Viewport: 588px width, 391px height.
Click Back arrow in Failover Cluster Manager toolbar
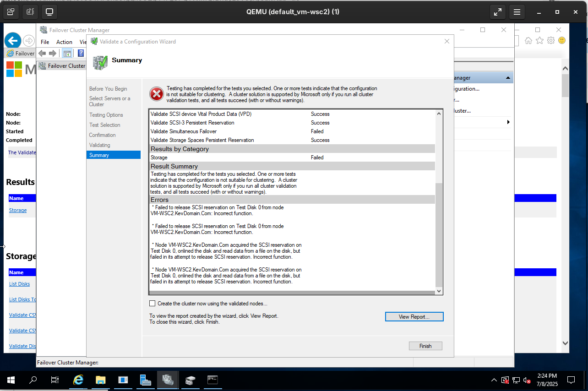(42, 53)
